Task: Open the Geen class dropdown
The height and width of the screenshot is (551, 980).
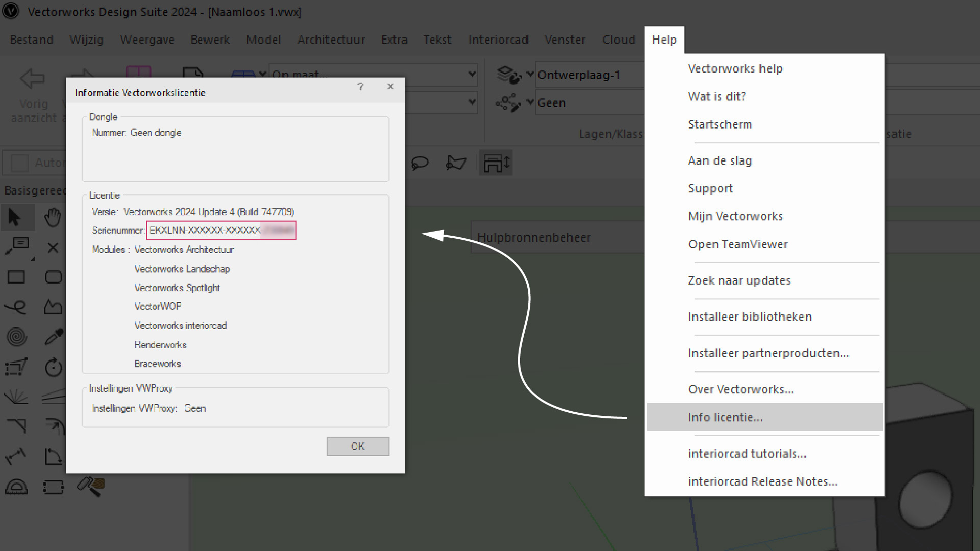Action: [x=590, y=103]
